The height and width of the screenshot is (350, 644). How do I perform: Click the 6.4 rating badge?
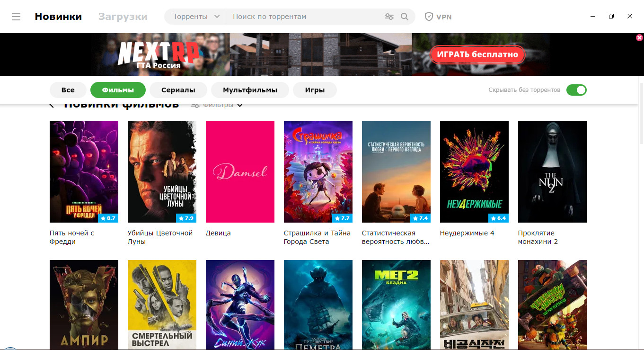[x=499, y=218]
